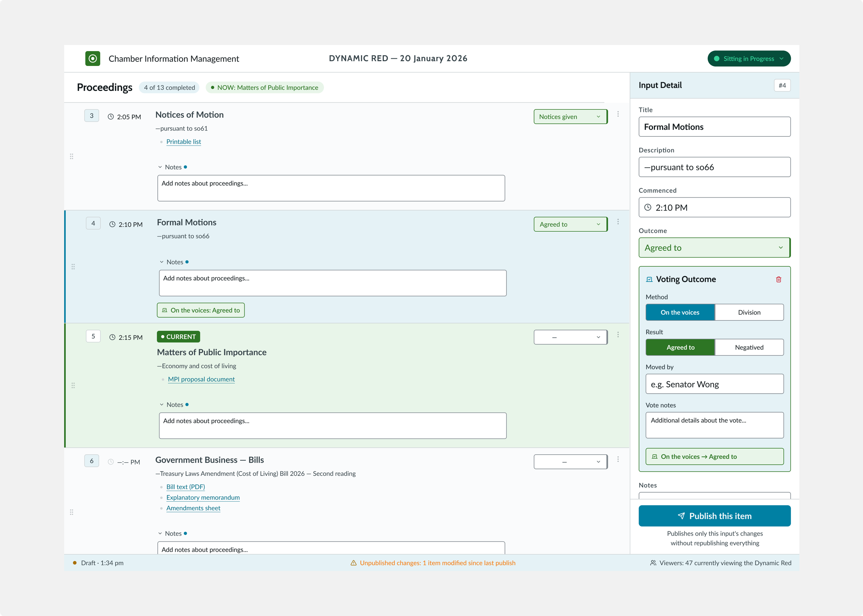Grab the drag handle of Matters of Public Importance
Viewport: 863px width, 616px height.
click(x=73, y=385)
